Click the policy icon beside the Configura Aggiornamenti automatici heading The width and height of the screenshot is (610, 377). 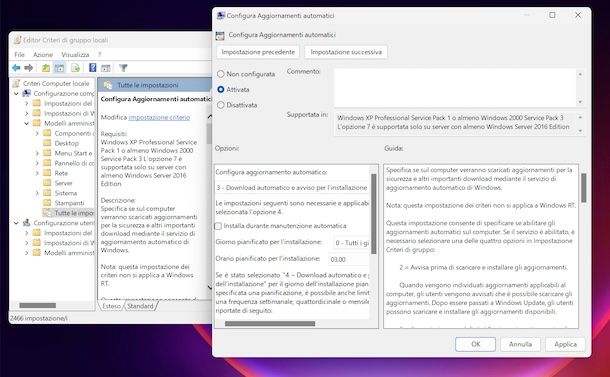tap(220, 36)
